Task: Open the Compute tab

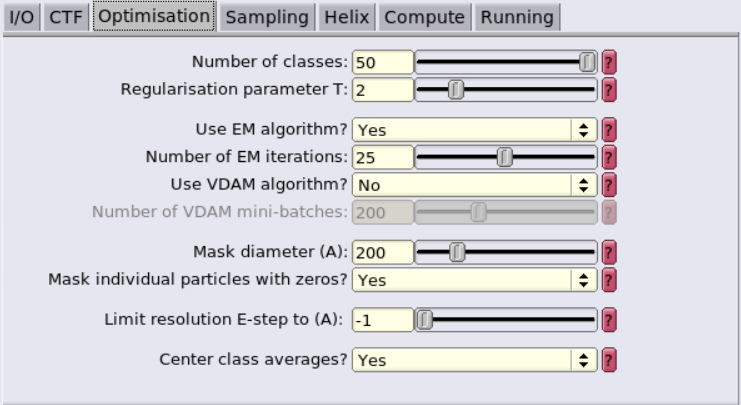Action: (x=424, y=17)
